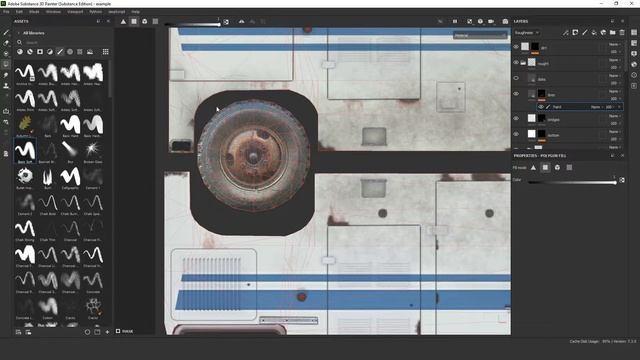
Task: Select triangle fill mode in Properties panel
Action: pos(533,167)
